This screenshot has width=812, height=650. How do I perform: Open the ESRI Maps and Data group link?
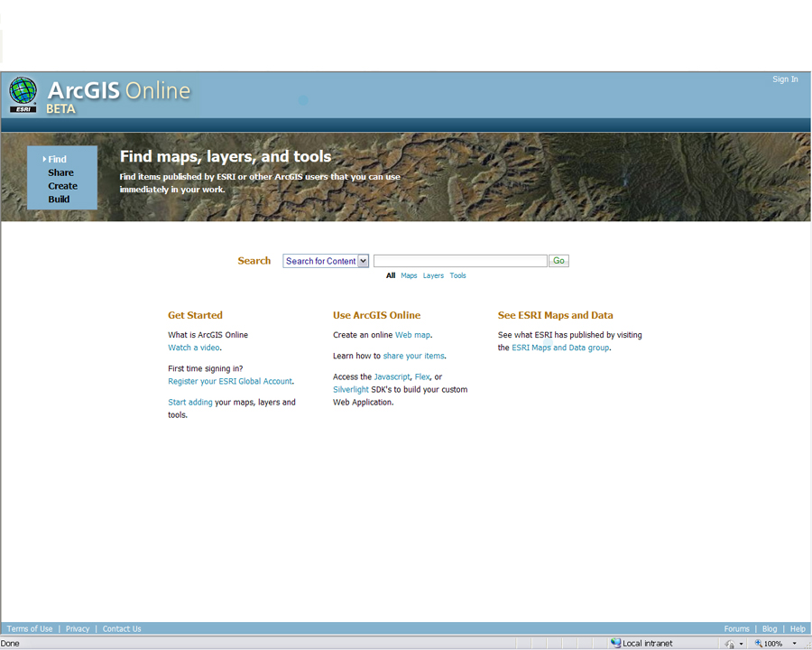tap(560, 348)
